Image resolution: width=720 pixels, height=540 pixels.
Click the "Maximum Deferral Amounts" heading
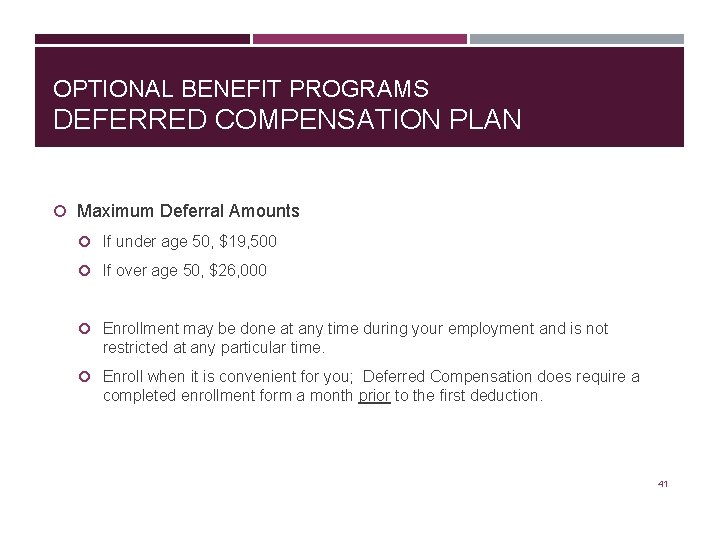188,211
